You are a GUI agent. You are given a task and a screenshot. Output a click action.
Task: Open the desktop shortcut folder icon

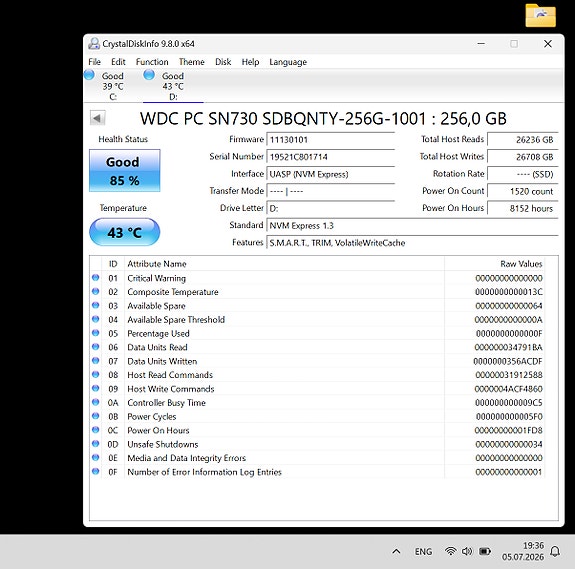541,15
